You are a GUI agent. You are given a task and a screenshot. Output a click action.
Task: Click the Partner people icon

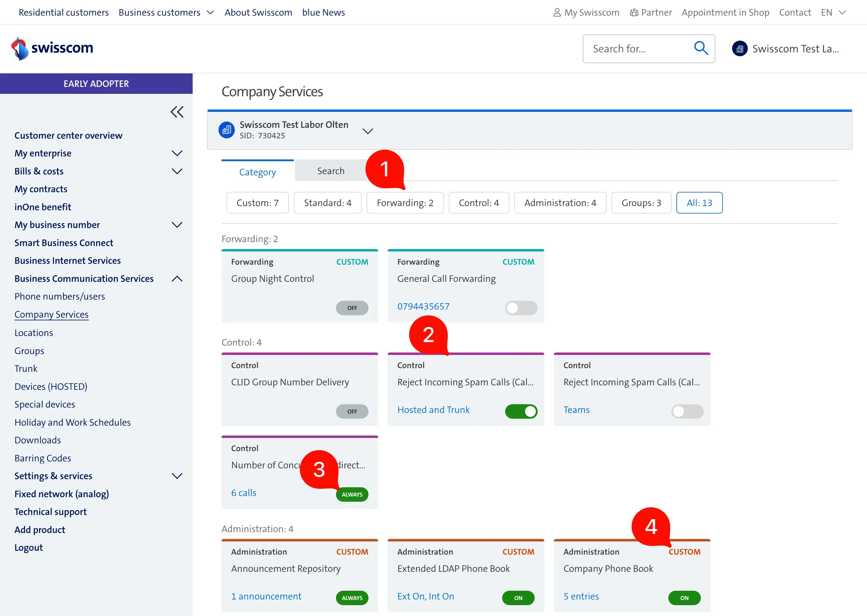634,13
